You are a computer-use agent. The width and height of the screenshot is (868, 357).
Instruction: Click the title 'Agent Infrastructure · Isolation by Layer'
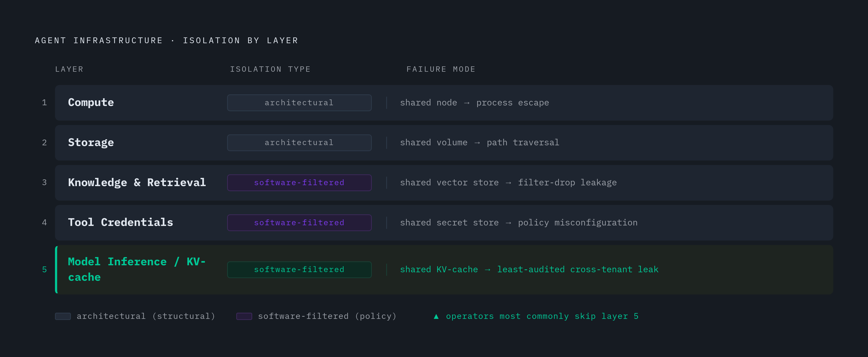(x=166, y=41)
